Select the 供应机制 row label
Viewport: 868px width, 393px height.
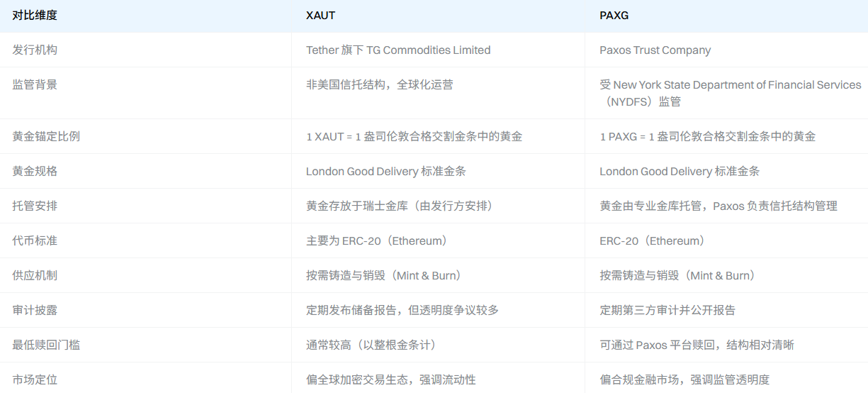[35, 275]
